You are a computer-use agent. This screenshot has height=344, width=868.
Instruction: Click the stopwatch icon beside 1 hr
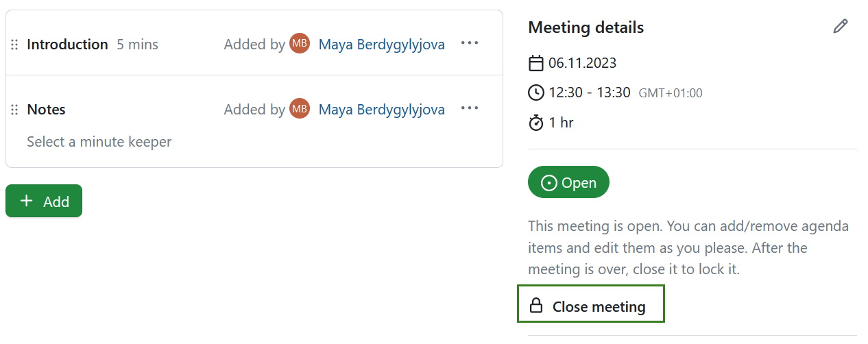(x=535, y=123)
